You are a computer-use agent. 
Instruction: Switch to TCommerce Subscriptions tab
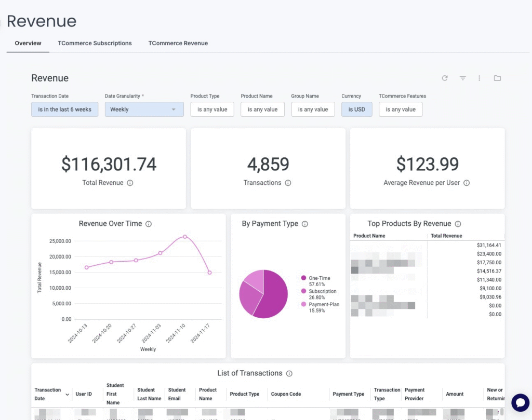95,44
